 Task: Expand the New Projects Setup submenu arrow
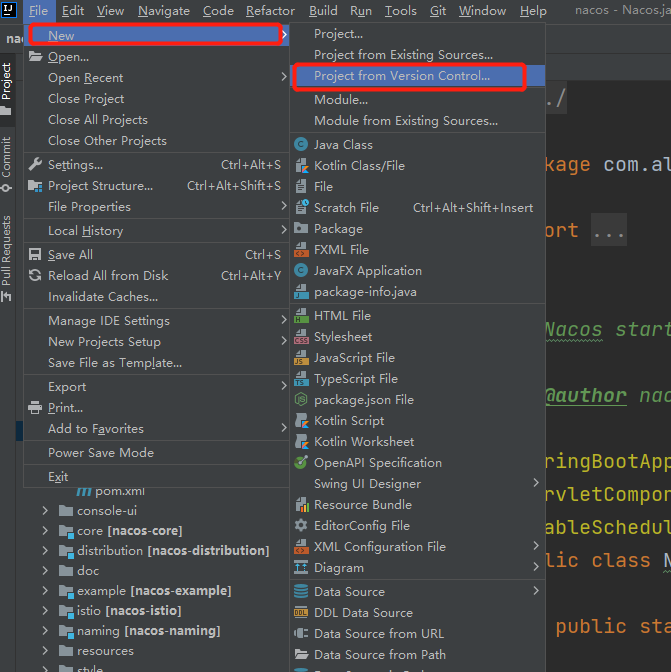[284, 341]
